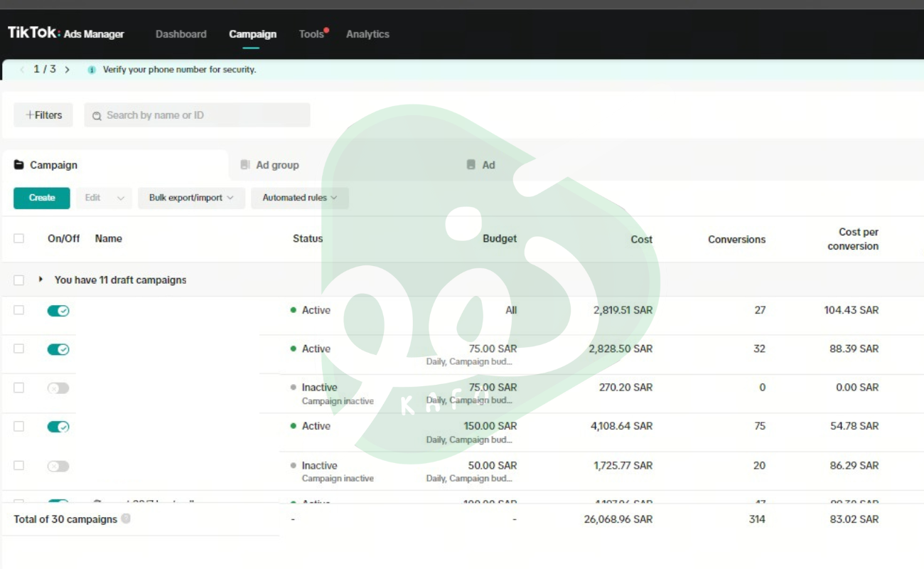This screenshot has height=569, width=924.
Task: Click the Search by name or ID field
Action: coord(203,115)
